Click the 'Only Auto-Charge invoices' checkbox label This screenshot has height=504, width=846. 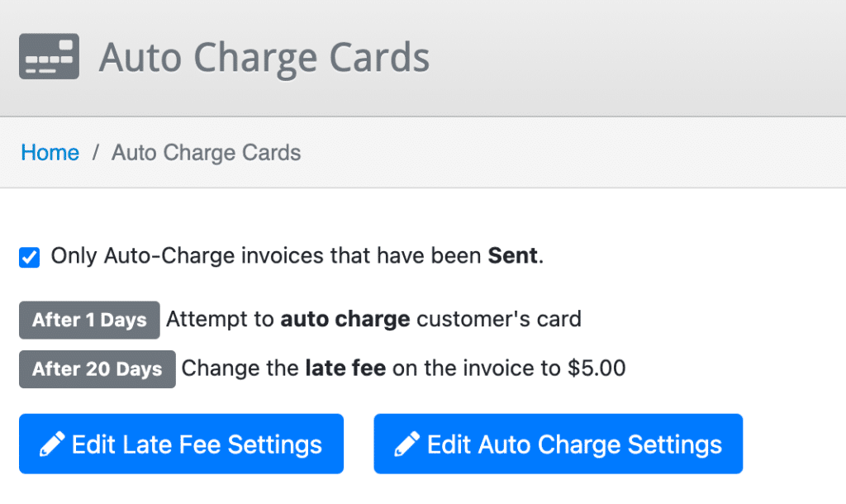pos(297,256)
